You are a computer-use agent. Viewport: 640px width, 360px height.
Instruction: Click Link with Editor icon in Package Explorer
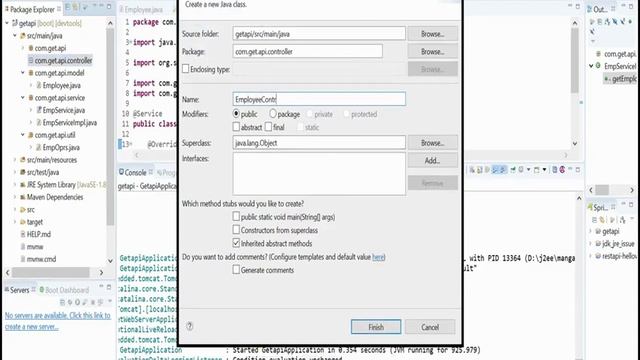(76, 7)
